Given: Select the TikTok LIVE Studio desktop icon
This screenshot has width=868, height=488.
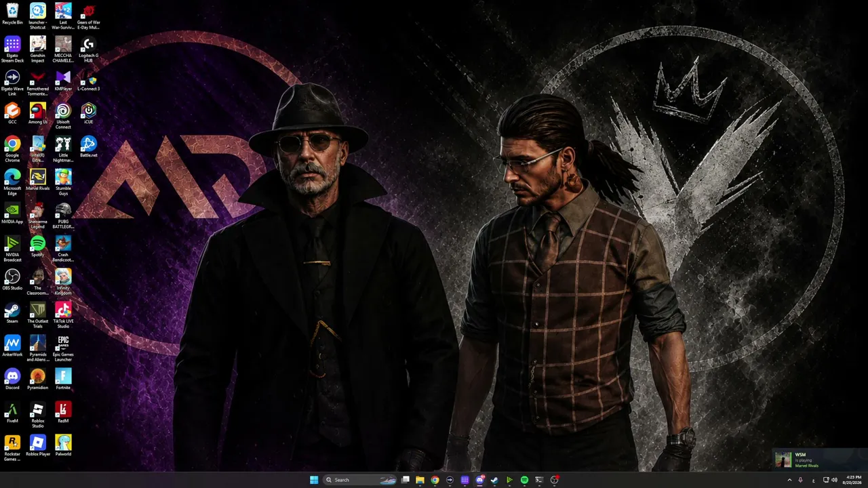Looking at the screenshot, I should [x=63, y=315].
